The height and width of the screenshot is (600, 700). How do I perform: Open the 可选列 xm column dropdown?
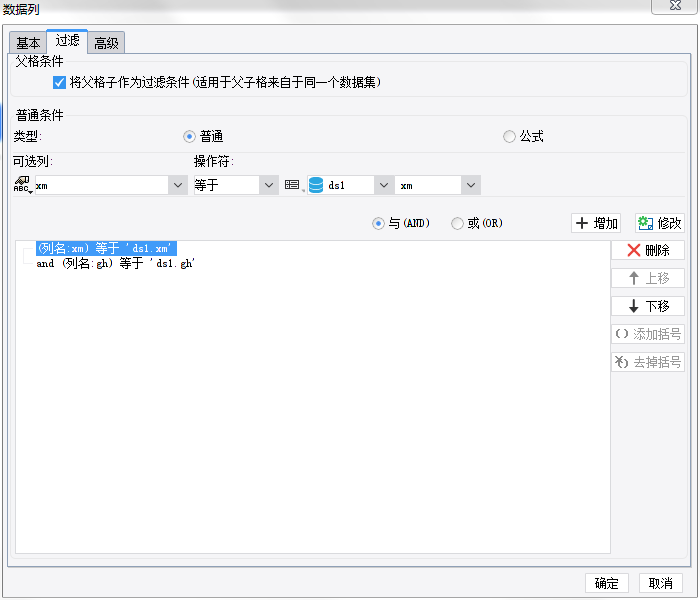click(178, 185)
